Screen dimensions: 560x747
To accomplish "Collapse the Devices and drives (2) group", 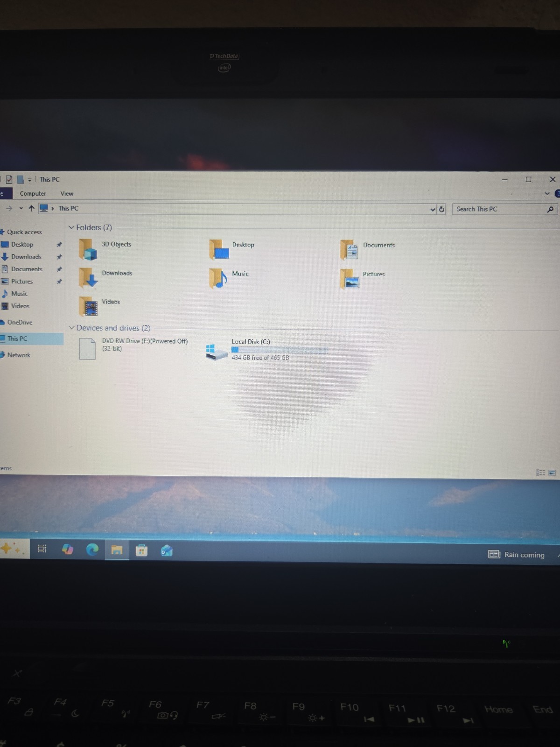I will [72, 328].
